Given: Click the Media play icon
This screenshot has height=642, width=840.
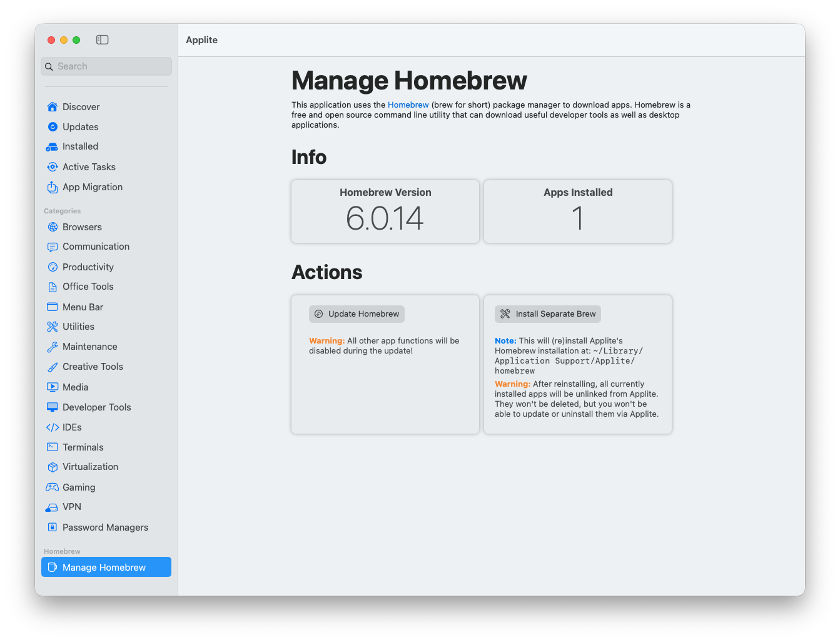Looking at the screenshot, I should tap(53, 387).
